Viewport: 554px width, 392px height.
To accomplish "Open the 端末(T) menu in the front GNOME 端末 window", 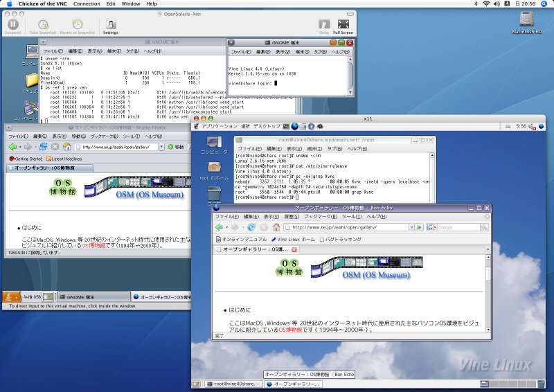I will [x=303, y=52].
